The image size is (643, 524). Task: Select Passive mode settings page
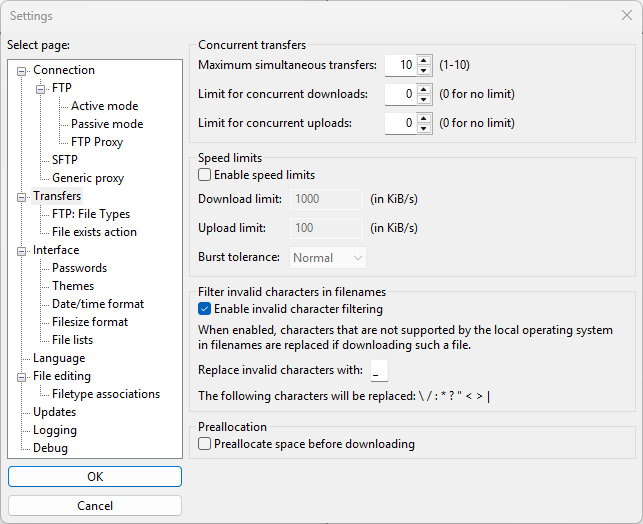click(x=107, y=124)
